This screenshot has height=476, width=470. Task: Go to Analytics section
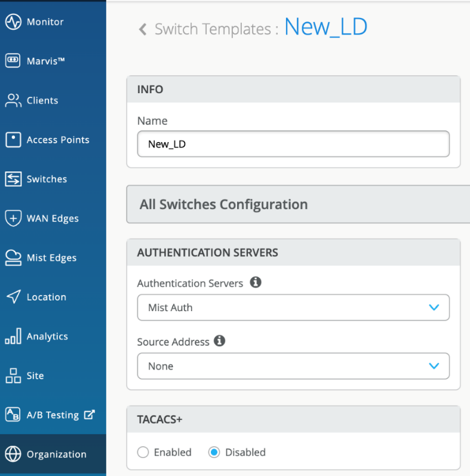coord(47,336)
